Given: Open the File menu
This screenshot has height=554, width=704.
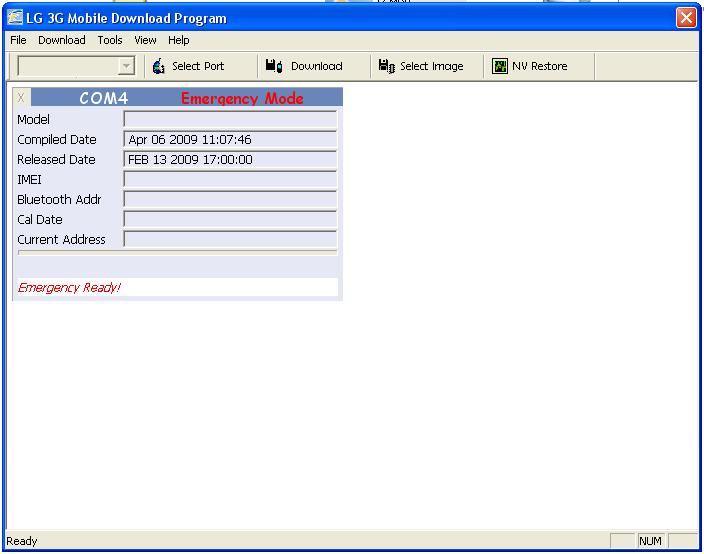Looking at the screenshot, I should pyautogui.click(x=18, y=40).
